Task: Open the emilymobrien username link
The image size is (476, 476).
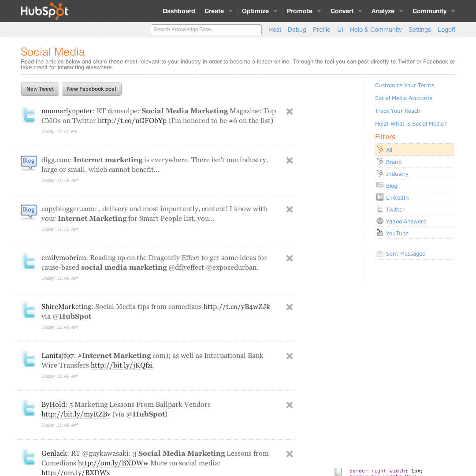Action: tap(64, 258)
